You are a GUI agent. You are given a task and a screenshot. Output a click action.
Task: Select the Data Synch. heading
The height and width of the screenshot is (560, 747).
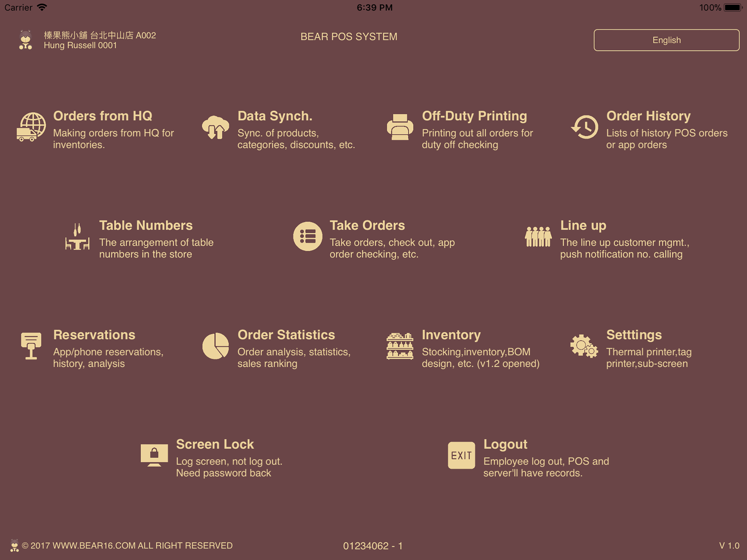pos(275,116)
